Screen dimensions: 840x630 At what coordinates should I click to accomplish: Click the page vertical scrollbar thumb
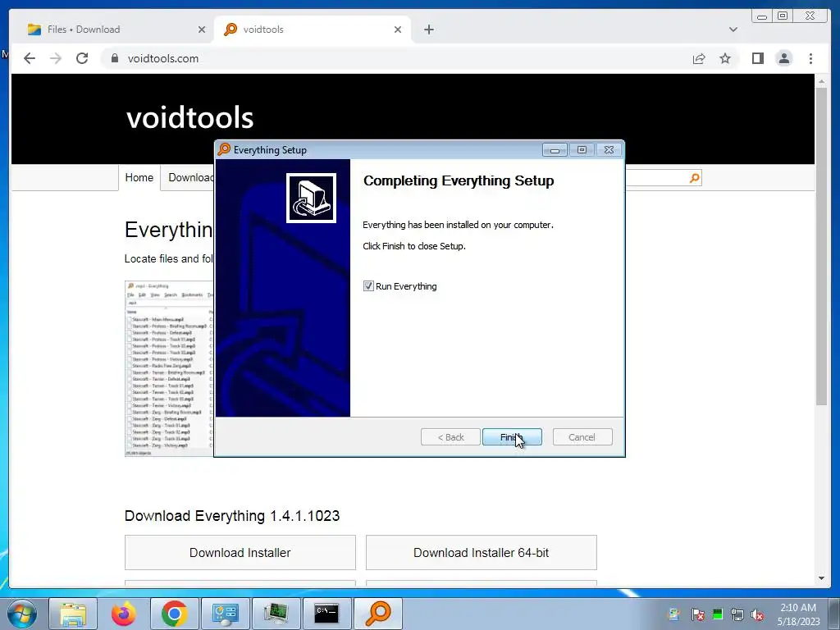click(x=821, y=246)
